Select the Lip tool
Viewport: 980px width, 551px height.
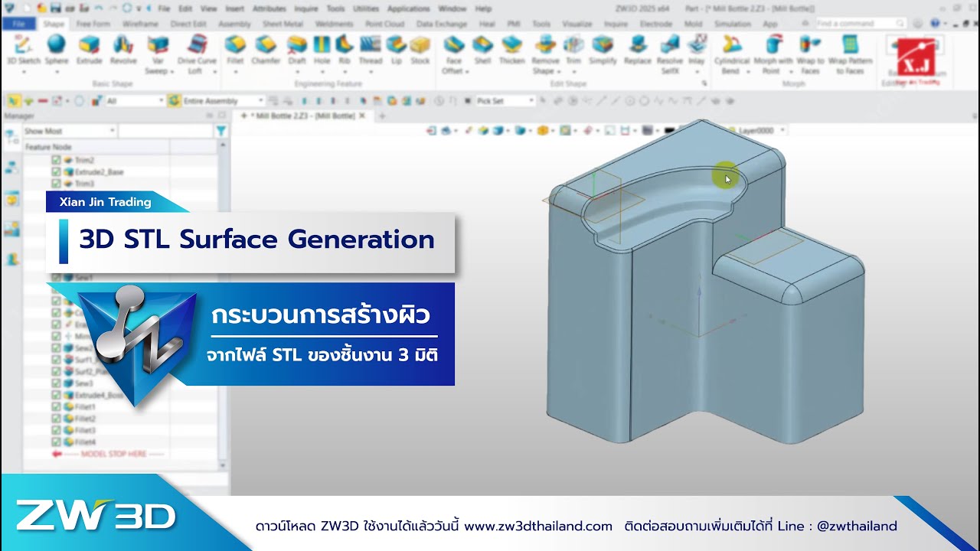(x=396, y=49)
